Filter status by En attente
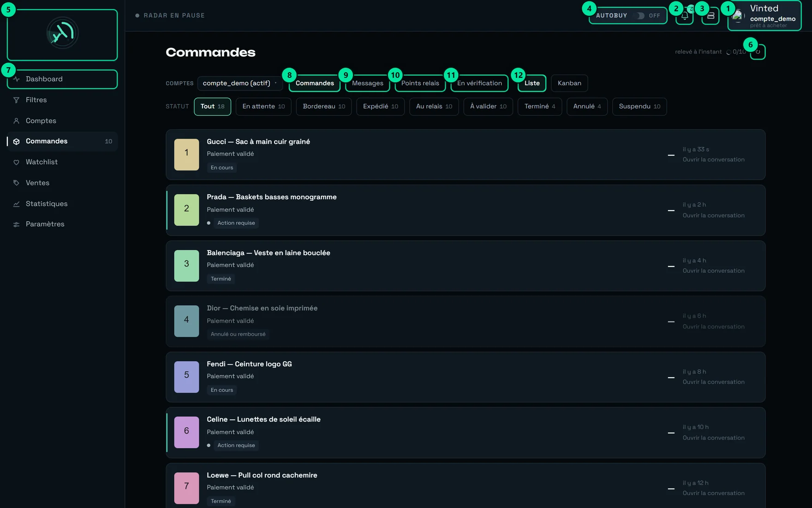Viewport: 812px width, 508px height. point(263,107)
